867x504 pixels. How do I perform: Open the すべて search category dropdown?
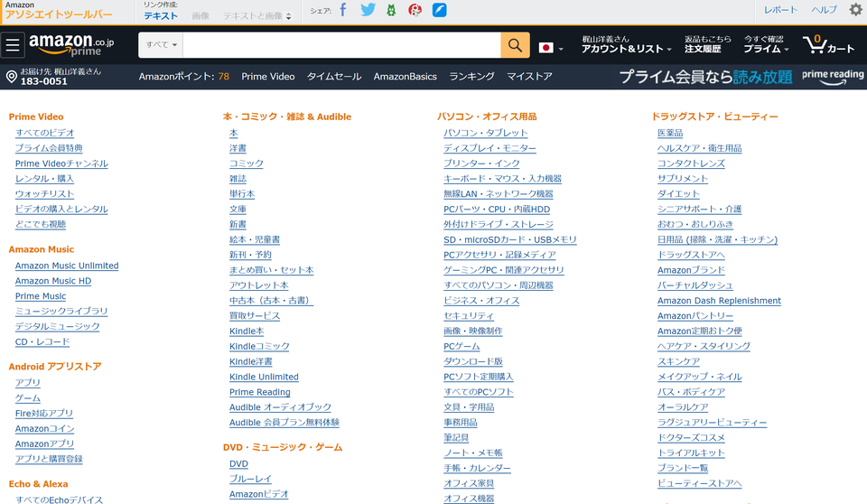[x=161, y=45]
